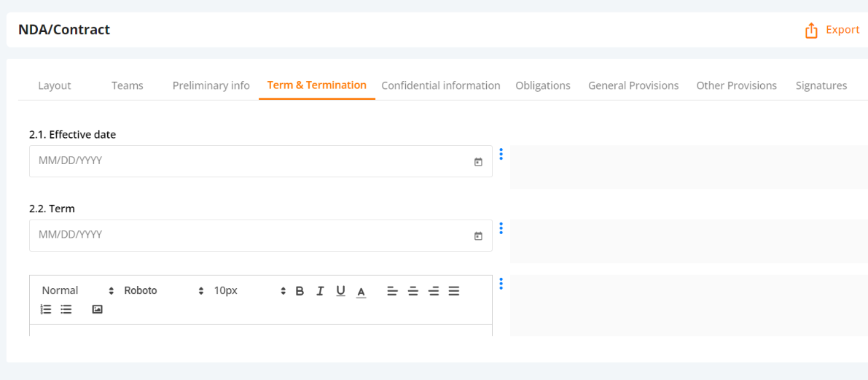Underline text using the U icon
Screen dimensions: 868x380
(340, 291)
